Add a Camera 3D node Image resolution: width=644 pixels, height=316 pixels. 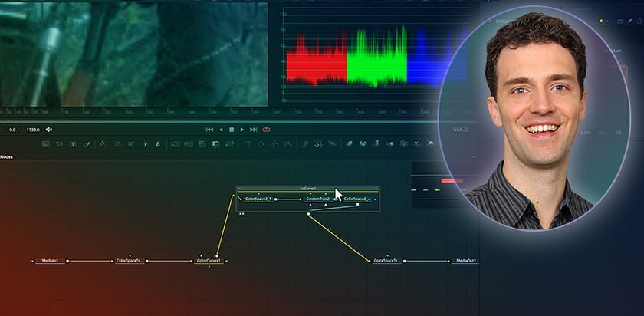click(x=404, y=144)
